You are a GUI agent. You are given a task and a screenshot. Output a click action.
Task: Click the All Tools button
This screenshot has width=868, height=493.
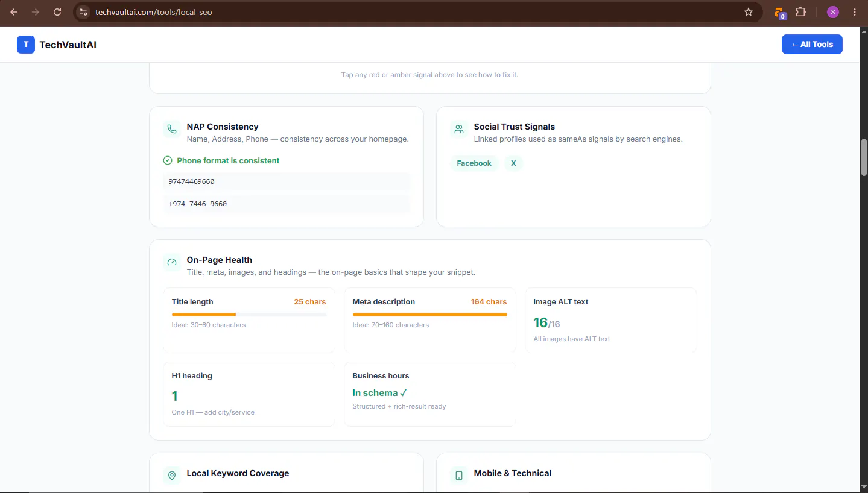[x=812, y=45]
